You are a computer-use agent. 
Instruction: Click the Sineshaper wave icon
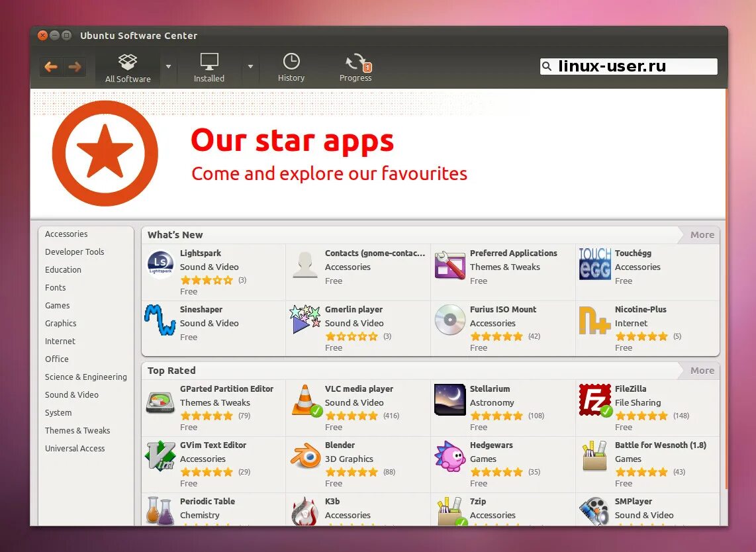click(160, 320)
